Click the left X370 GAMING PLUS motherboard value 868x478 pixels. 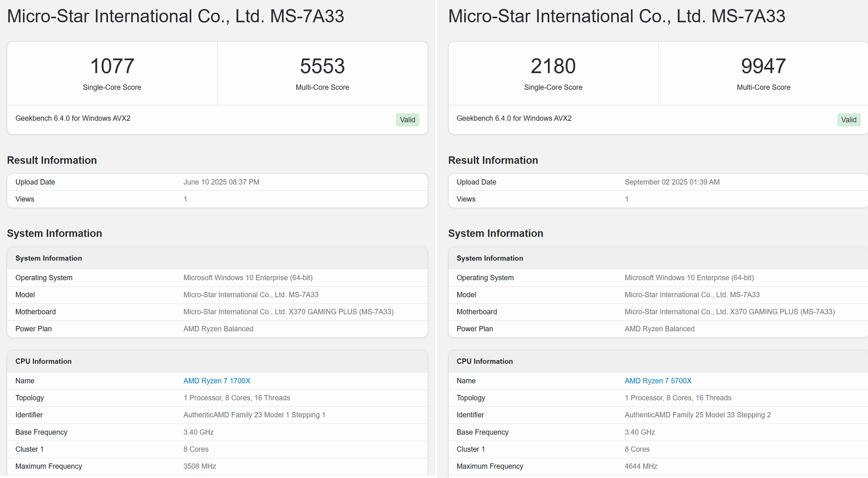tap(289, 312)
